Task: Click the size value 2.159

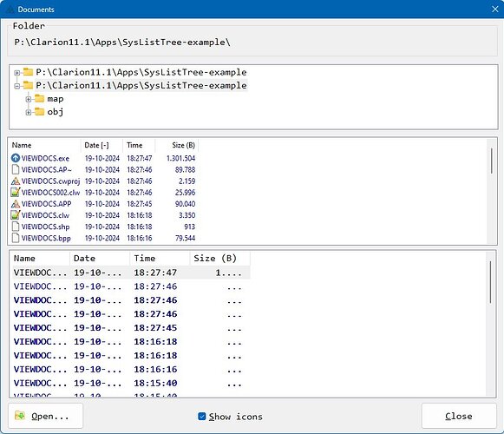Action: click(187, 181)
